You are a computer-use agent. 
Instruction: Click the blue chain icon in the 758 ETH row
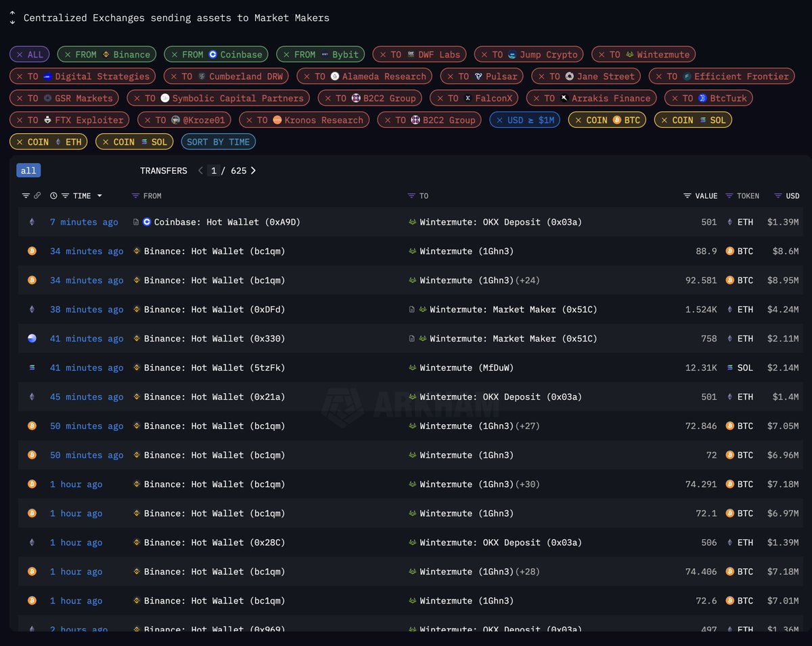point(32,338)
